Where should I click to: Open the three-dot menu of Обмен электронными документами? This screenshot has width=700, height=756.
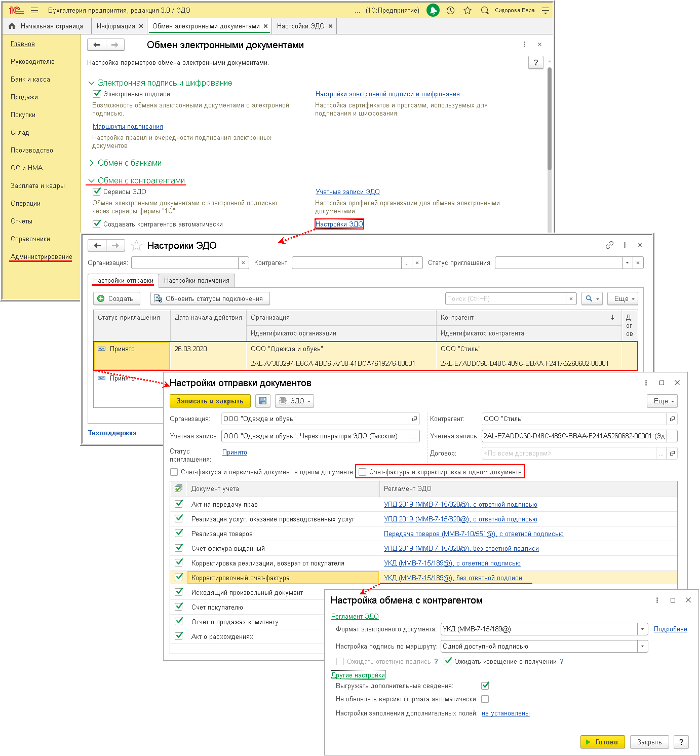pos(524,45)
